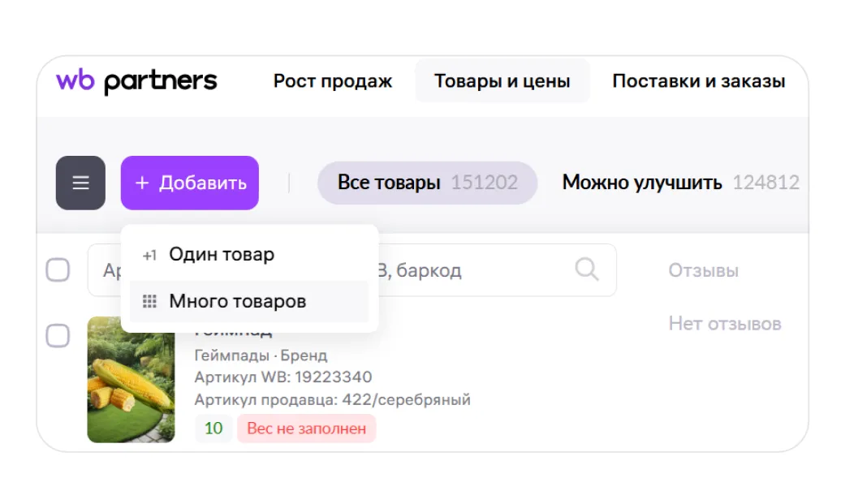Choose Один товар from the add menu
841x504 pixels.
(x=221, y=255)
